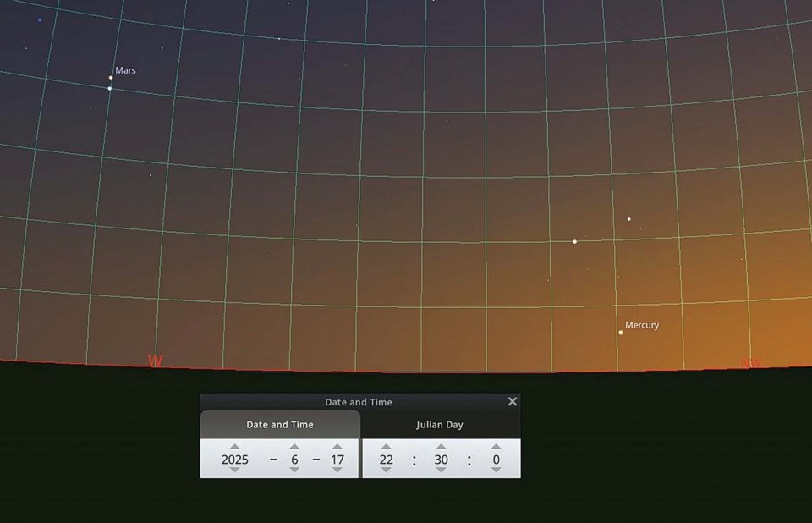Decrease the day value below 17
Screen dimensions: 812x523
point(337,471)
